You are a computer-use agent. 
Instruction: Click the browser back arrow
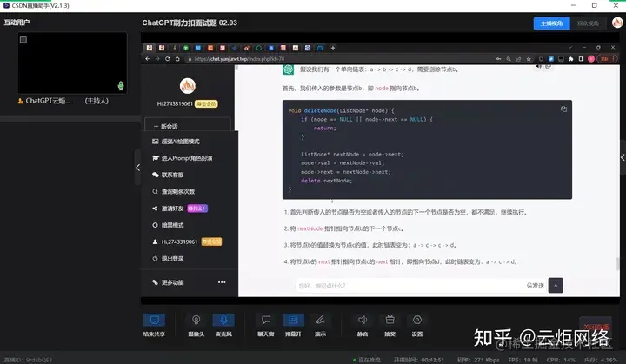(x=147, y=59)
